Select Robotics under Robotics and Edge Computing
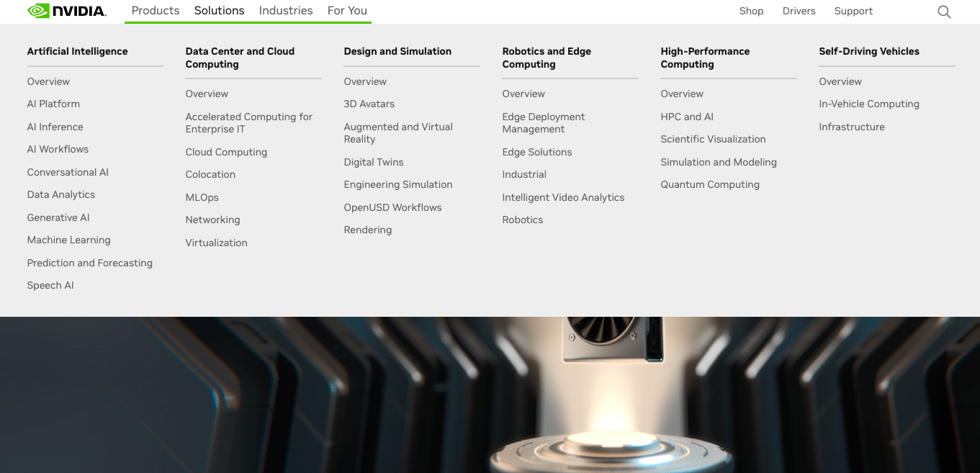Screen dimensions: 980x473 pyautogui.click(x=522, y=220)
